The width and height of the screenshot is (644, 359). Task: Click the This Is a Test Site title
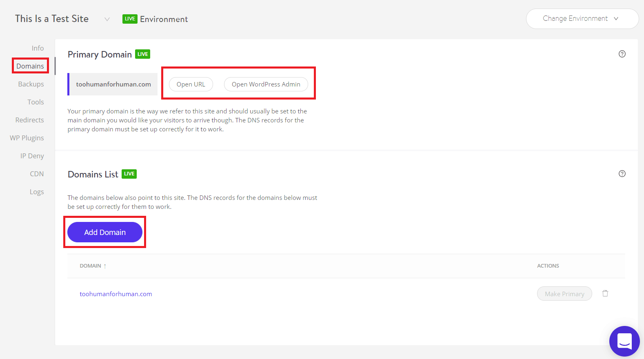click(52, 19)
